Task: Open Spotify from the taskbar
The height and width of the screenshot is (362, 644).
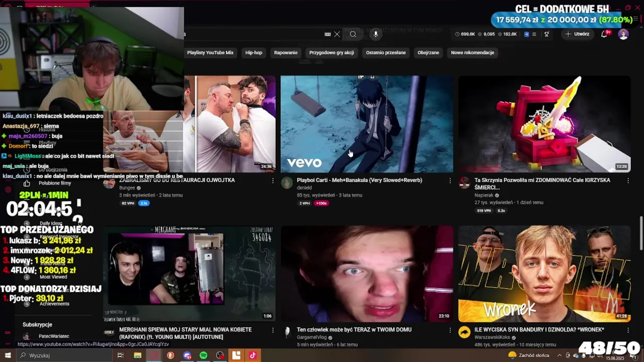Action: point(203,355)
